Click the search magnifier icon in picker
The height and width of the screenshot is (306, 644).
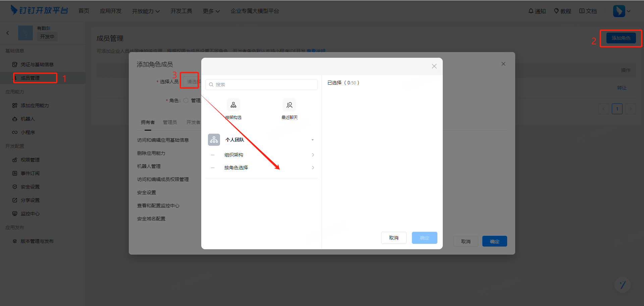(211, 85)
